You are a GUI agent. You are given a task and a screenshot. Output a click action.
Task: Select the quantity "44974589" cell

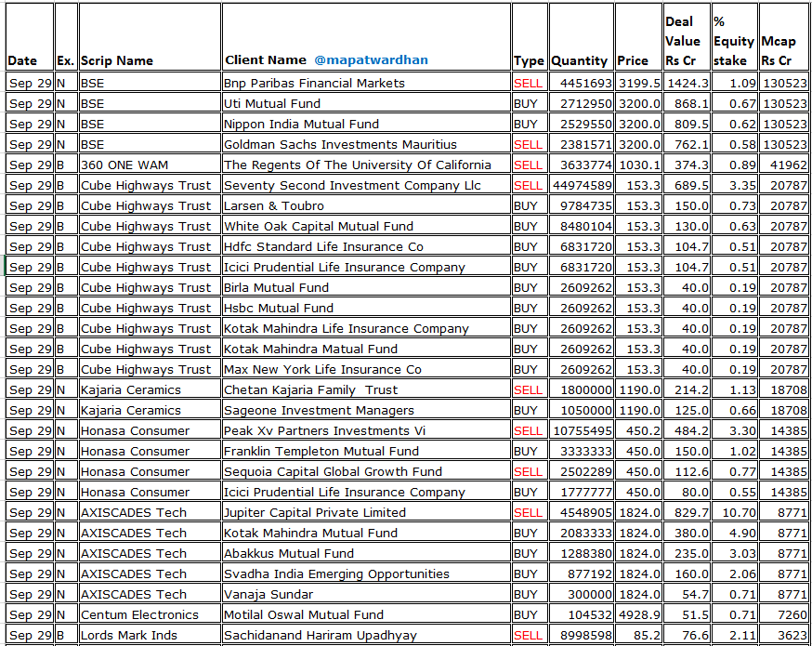(x=582, y=186)
